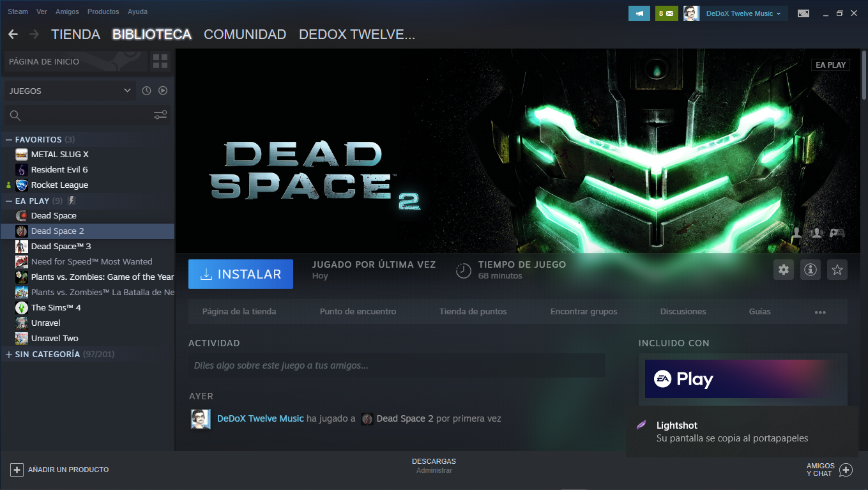Viewport: 868px width, 490px height.
Task: Go back with the left arrow
Action: click(13, 34)
